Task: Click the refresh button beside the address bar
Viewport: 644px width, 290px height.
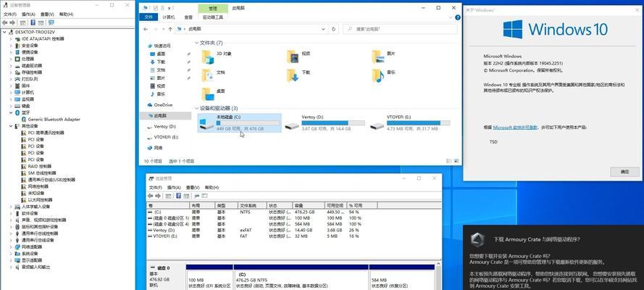Action: point(333,29)
